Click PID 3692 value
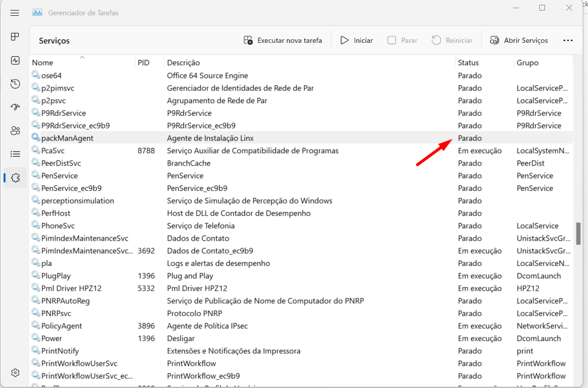Viewport: 588px width, 388px height. click(146, 251)
